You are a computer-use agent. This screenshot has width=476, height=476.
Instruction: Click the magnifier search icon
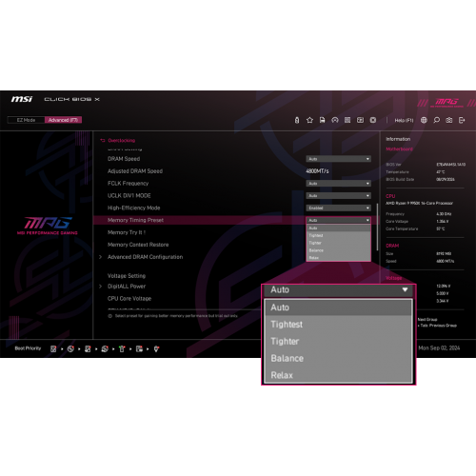pos(437,120)
